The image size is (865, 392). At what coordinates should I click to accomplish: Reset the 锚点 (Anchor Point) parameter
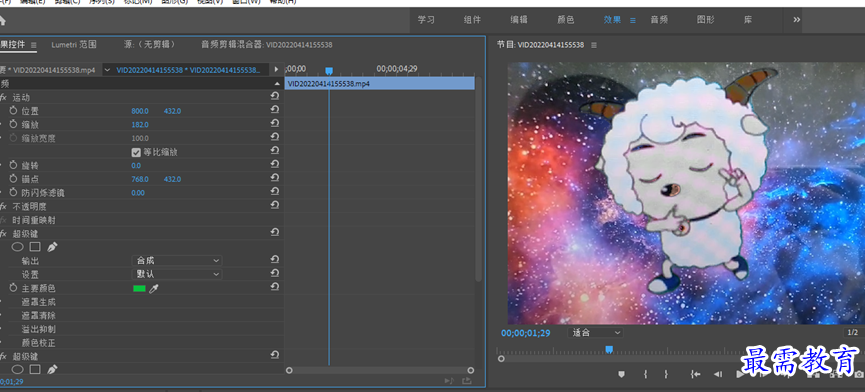click(x=275, y=179)
